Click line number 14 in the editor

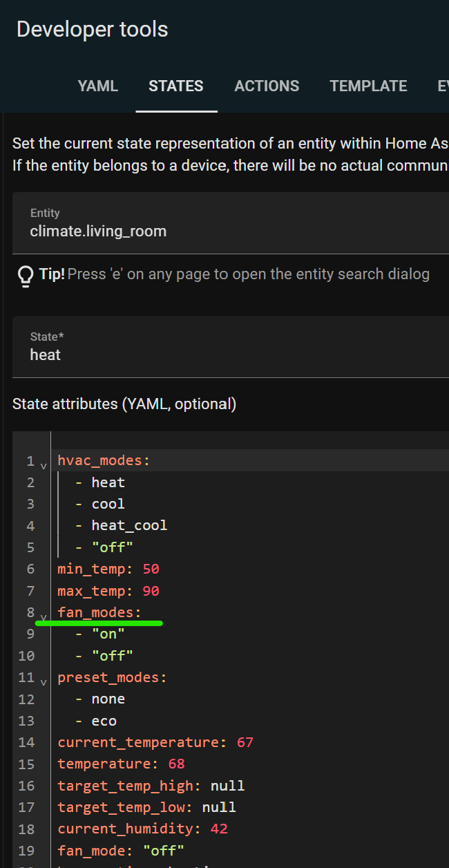pyautogui.click(x=26, y=742)
